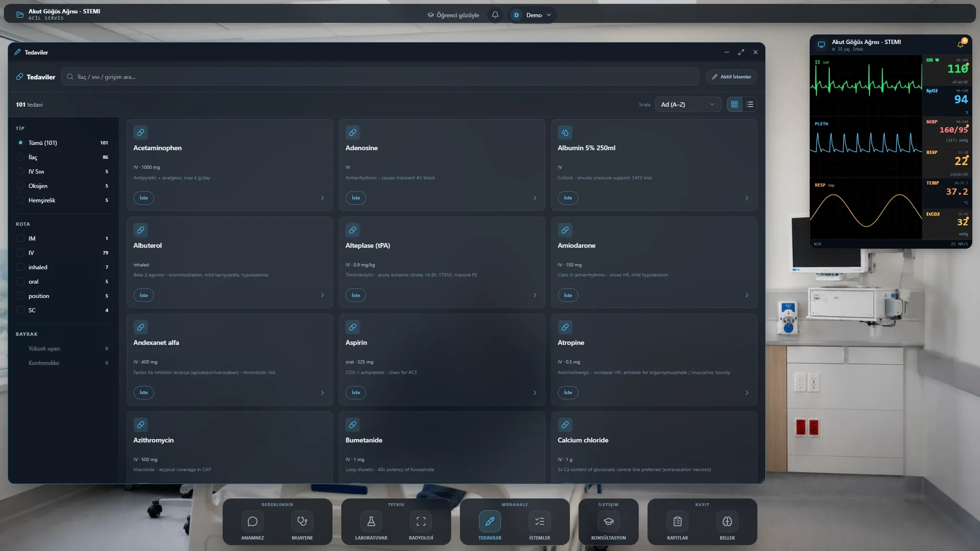The width and height of the screenshot is (980, 551).
Task: Expand the Atropine card chevron
Action: tap(746, 393)
